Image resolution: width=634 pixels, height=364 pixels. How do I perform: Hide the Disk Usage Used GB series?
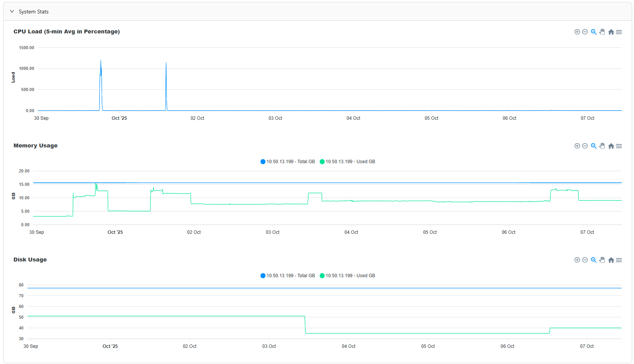coord(348,276)
